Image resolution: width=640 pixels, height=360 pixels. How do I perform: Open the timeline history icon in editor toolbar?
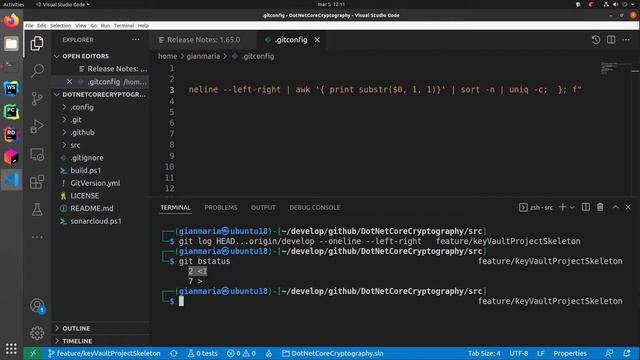[596, 40]
